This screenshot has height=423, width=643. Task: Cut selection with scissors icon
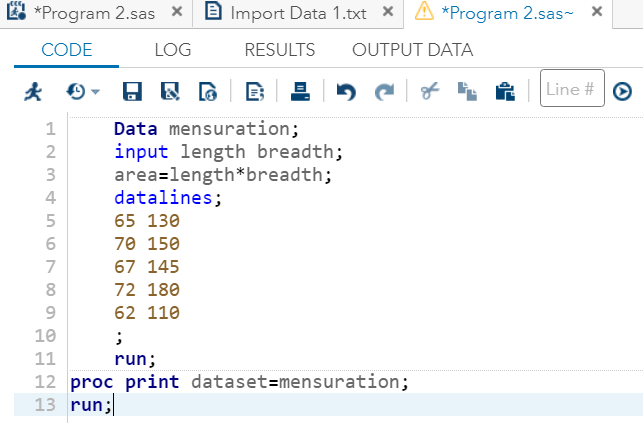tap(430, 91)
